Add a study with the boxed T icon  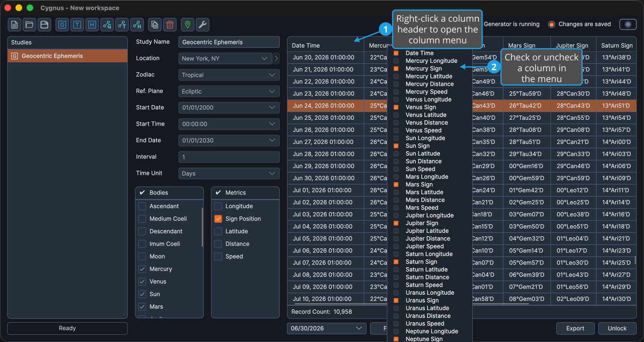point(77,25)
